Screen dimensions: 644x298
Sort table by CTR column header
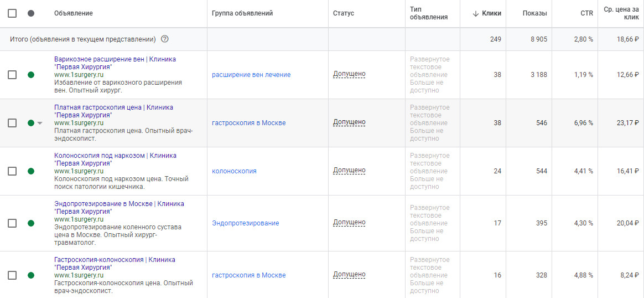[586, 13]
